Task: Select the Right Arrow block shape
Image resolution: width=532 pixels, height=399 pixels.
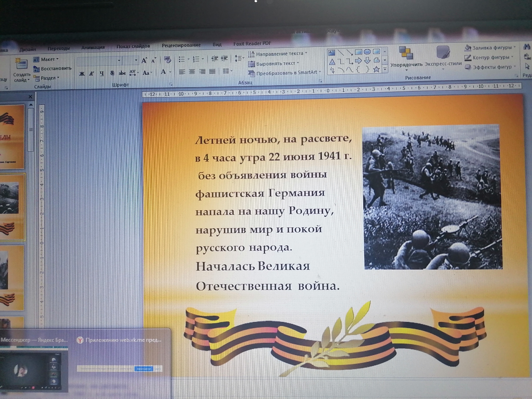Action: point(359,61)
